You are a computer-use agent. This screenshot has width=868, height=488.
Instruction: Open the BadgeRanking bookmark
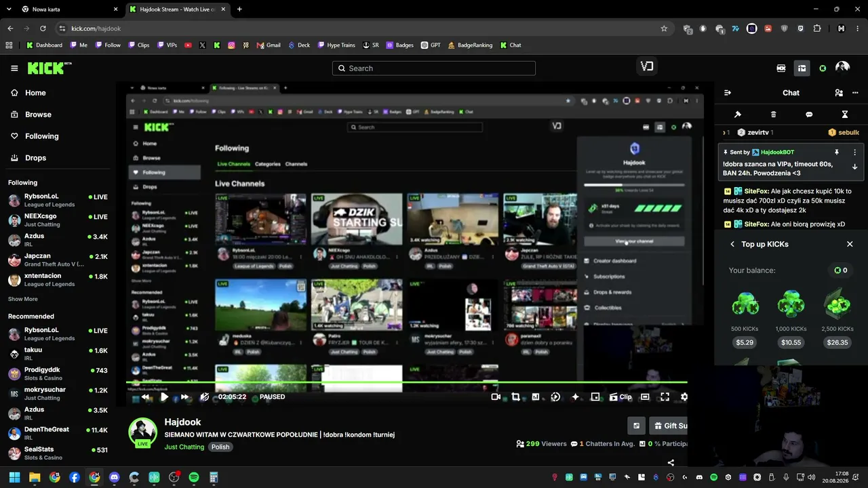pos(469,45)
